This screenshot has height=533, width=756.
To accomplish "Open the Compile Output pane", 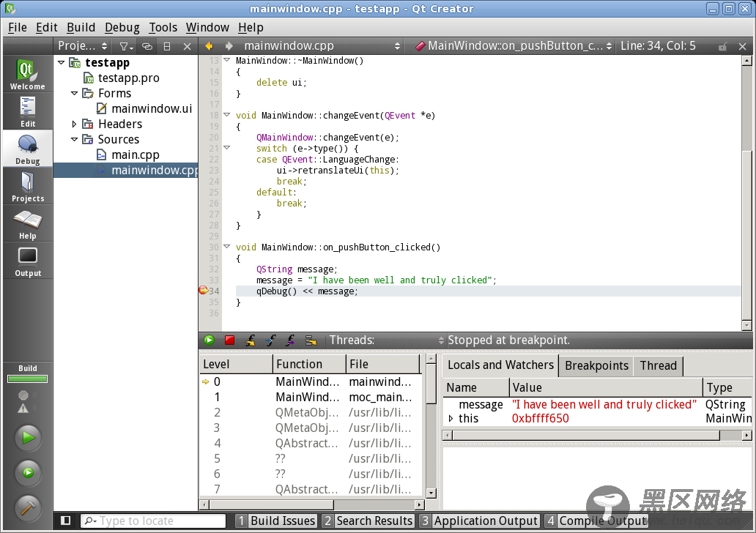I will click(596, 521).
